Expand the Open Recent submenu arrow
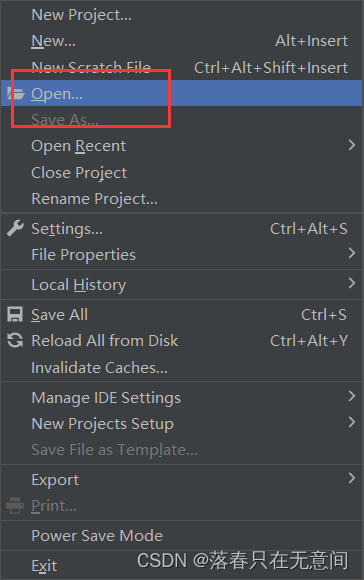This screenshot has width=364, height=580. (x=352, y=145)
